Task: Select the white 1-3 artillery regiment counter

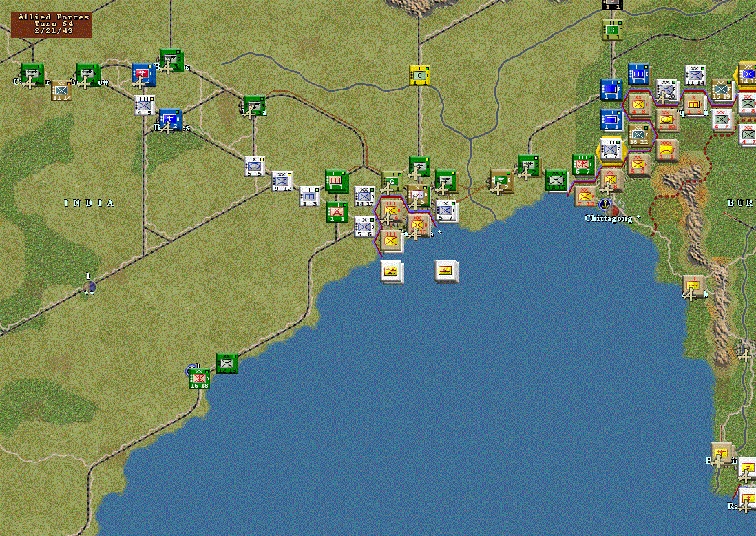Action: 310,196
